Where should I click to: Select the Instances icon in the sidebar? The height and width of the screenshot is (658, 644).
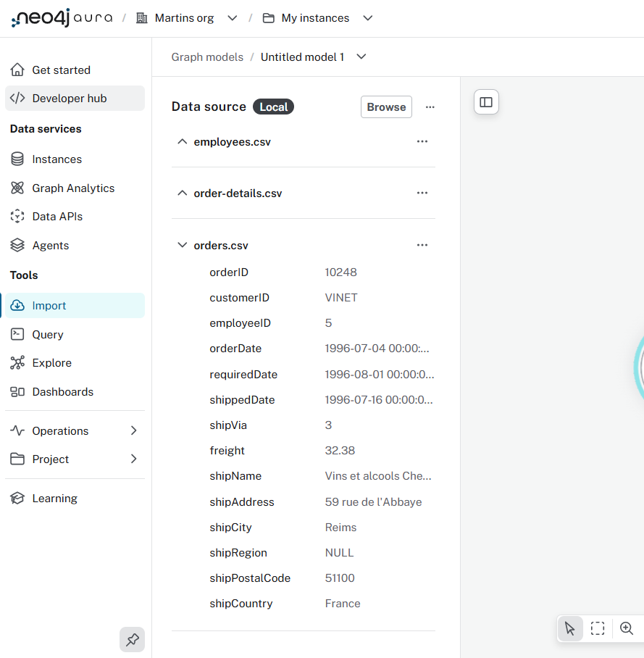[x=17, y=159]
